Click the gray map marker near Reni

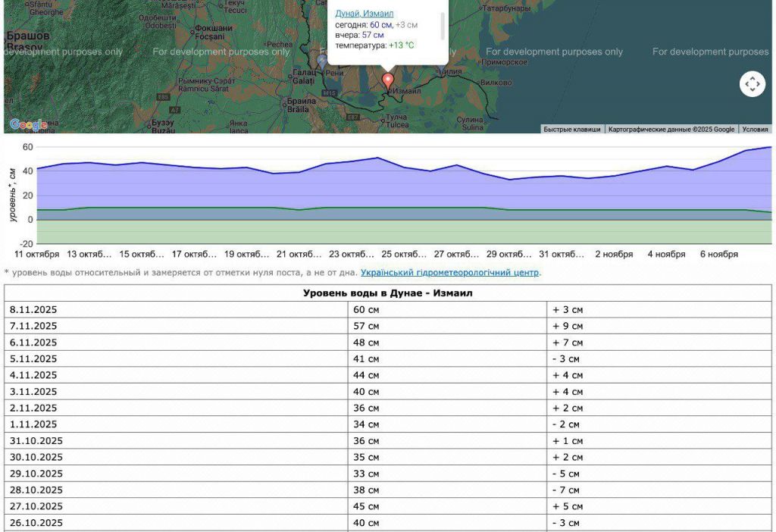coord(322,61)
